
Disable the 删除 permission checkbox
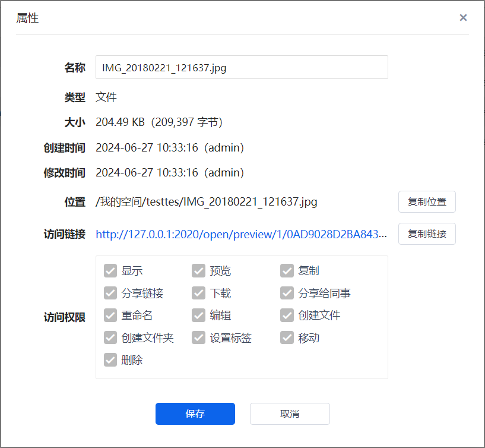(x=110, y=360)
